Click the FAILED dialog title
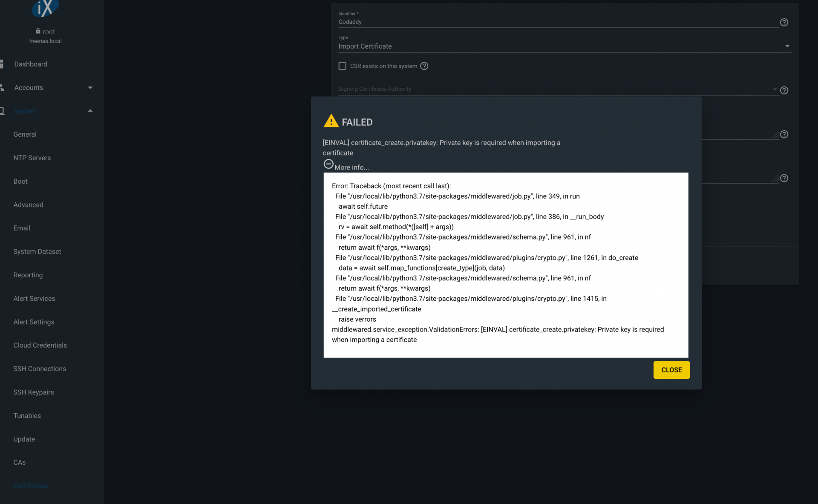This screenshot has width=818, height=504. (357, 122)
